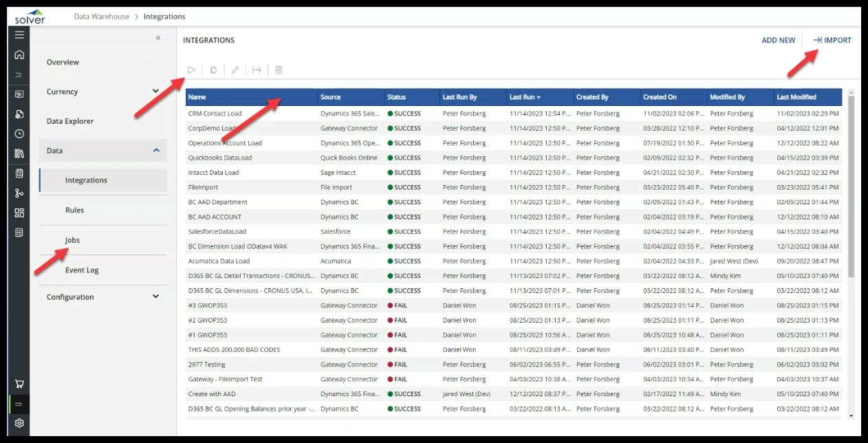Open the Jobs menu item
This screenshot has width=868, height=443.
click(x=73, y=240)
